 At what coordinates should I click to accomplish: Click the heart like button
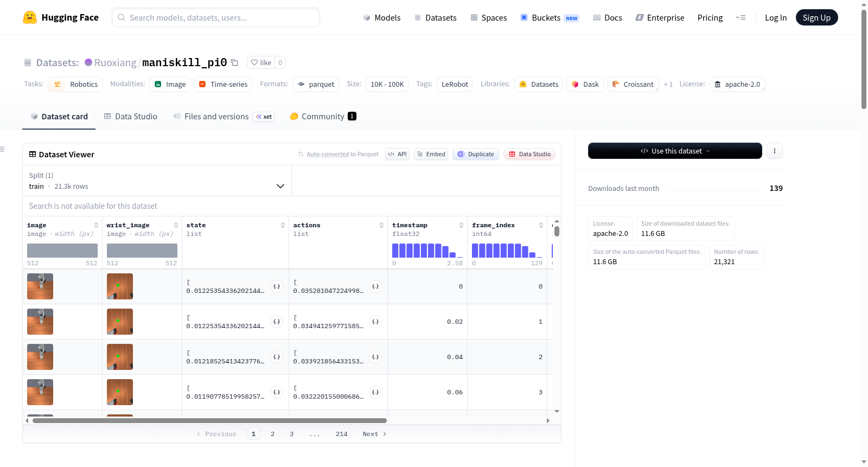(x=261, y=62)
